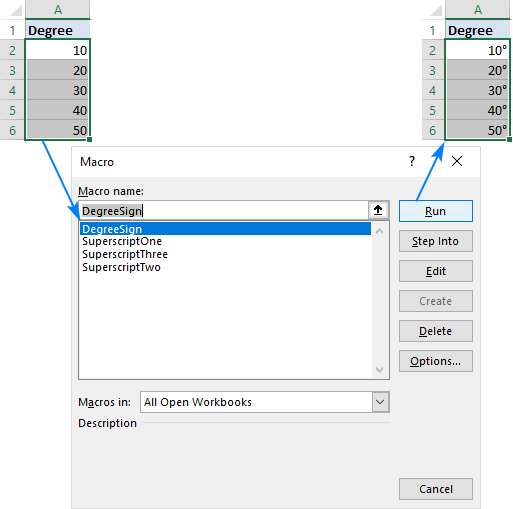Viewport: 513px width, 509px height.
Task: Open the Macros in dropdown
Action: (x=380, y=402)
